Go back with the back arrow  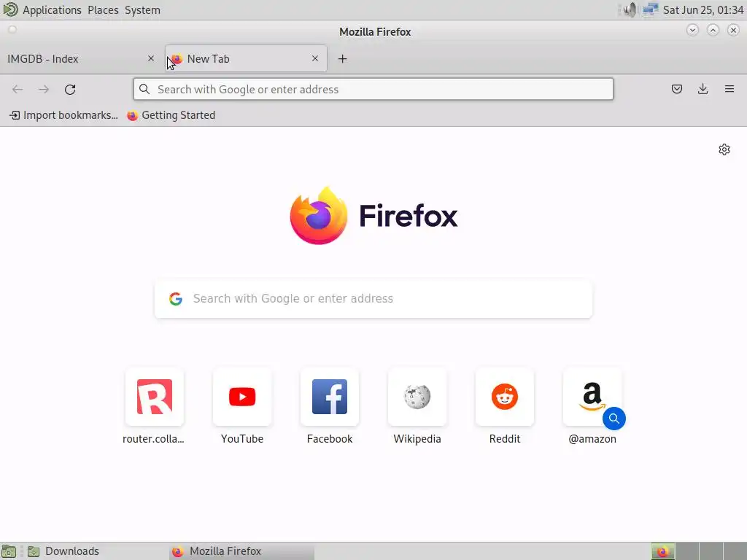(x=18, y=89)
